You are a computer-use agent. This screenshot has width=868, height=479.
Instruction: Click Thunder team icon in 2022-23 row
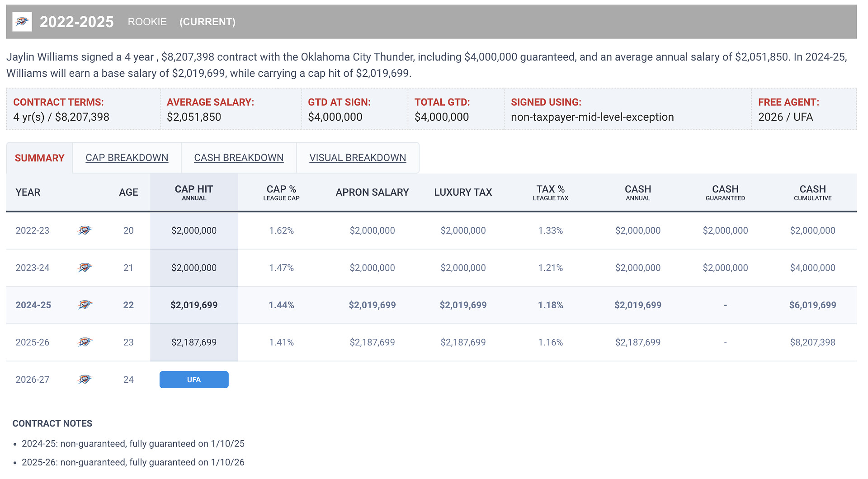pyautogui.click(x=85, y=230)
